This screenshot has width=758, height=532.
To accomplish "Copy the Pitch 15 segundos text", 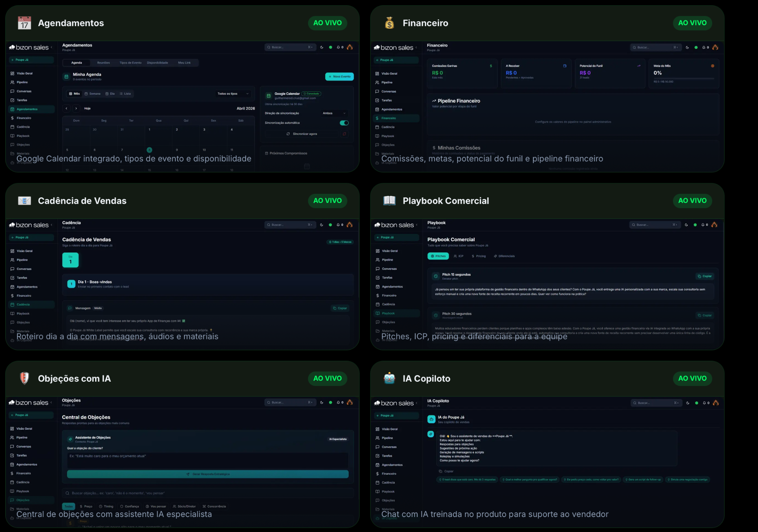I will tap(705, 276).
